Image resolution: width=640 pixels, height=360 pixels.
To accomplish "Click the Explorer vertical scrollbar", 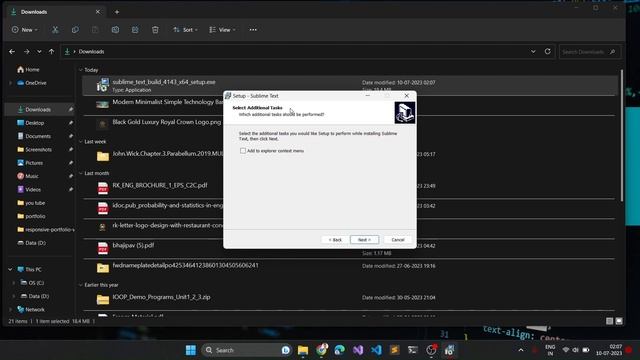I will coord(622,135).
